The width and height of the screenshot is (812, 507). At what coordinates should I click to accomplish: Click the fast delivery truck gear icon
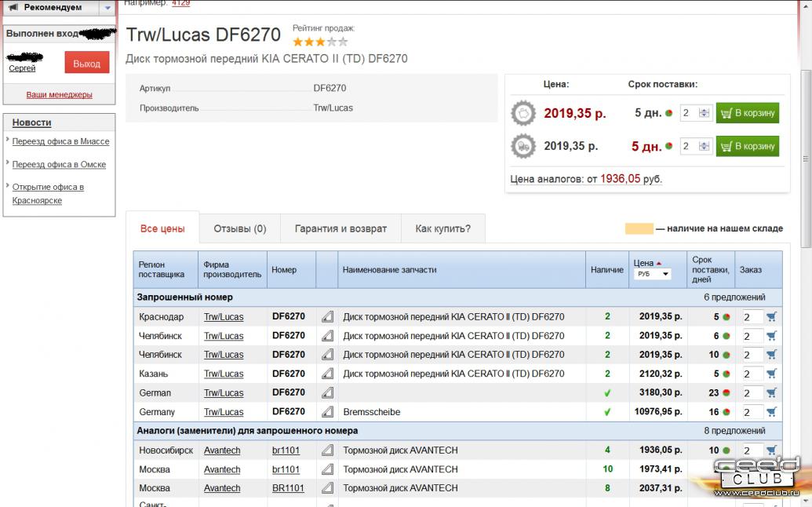pyautogui.click(x=523, y=146)
